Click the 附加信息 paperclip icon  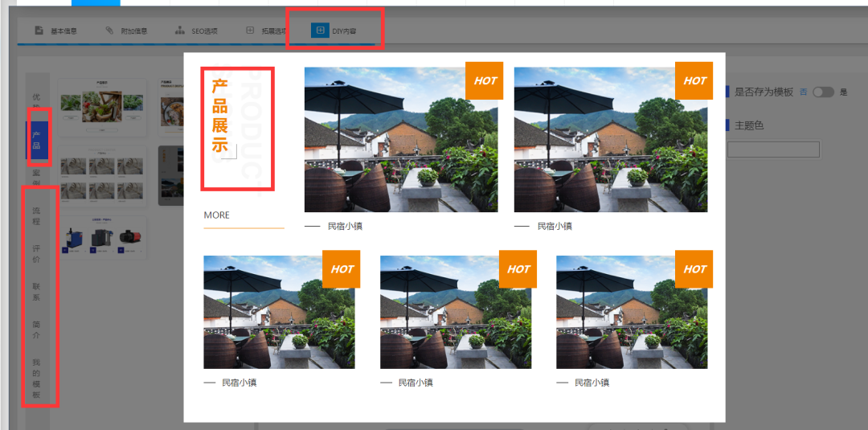pyautogui.click(x=109, y=31)
